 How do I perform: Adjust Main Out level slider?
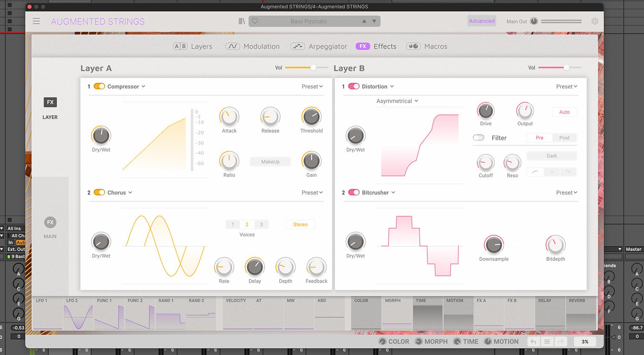pos(561,21)
